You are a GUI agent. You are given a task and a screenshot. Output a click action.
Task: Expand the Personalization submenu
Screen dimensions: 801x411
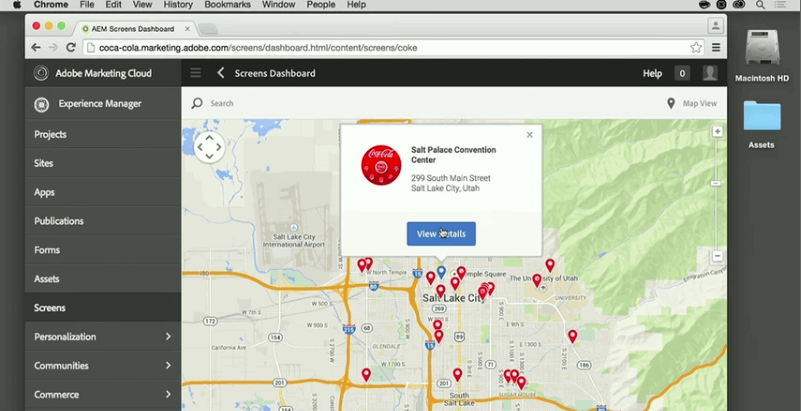[168, 337]
